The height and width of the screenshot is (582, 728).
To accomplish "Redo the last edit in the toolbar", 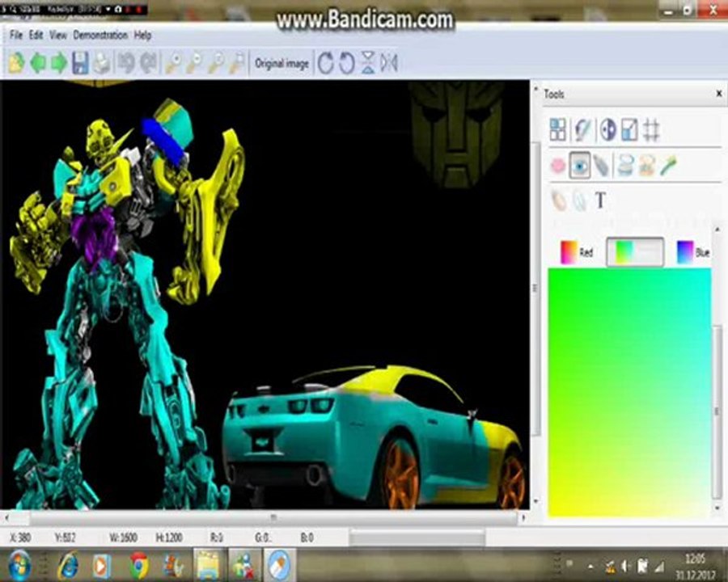I will [x=148, y=63].
